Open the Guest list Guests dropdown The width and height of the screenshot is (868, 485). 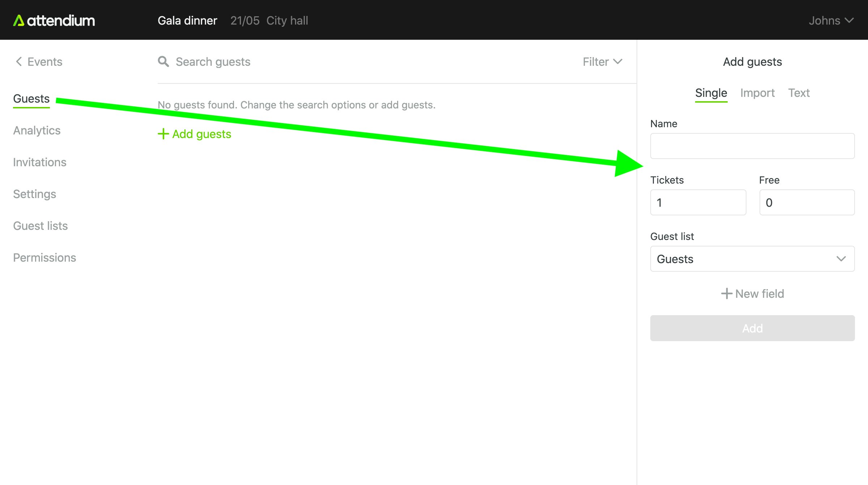coord(752,259)
